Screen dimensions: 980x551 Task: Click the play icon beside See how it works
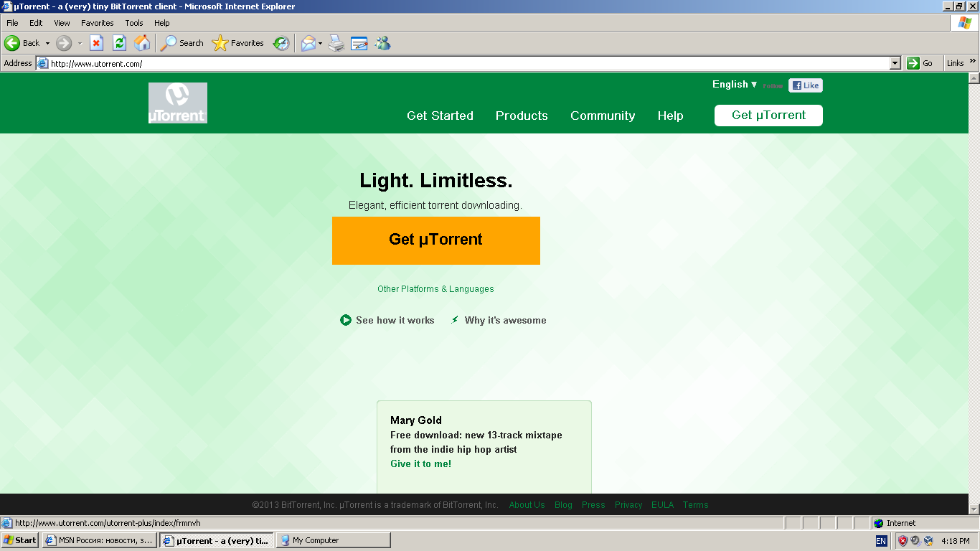(x=346, y=320)
